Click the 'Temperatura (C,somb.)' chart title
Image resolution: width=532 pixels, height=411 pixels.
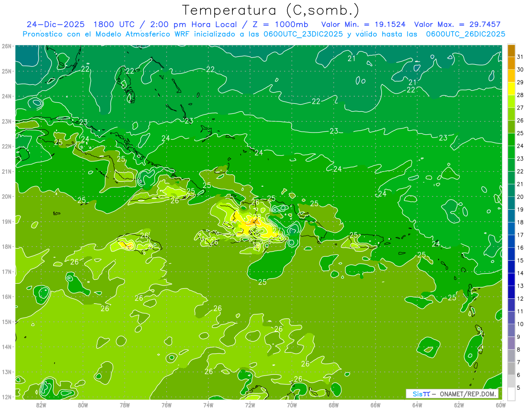pos(271,10)
